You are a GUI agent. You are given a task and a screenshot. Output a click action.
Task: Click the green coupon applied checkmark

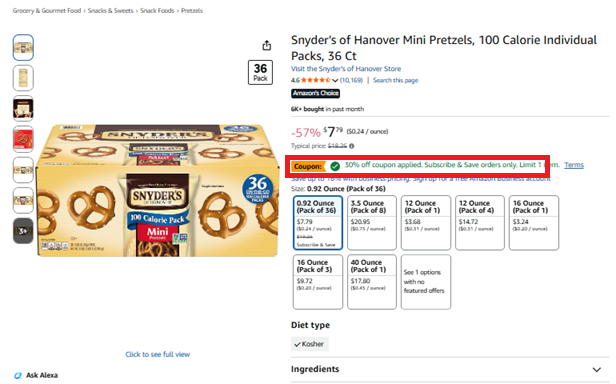pos(335,166)
